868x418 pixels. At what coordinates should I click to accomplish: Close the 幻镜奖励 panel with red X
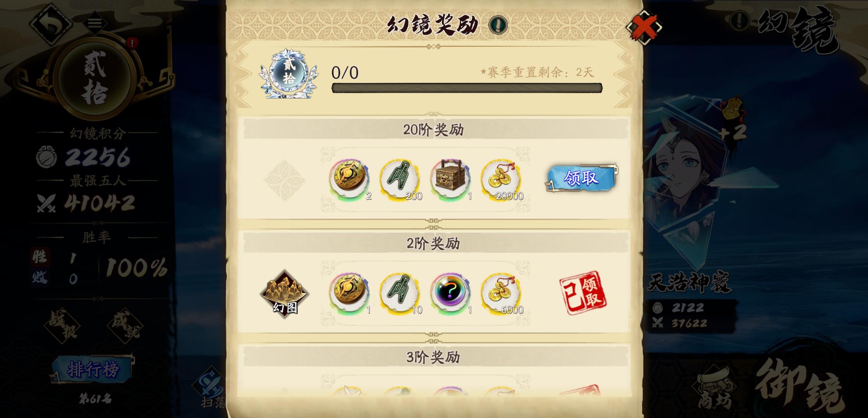click(644, 26)
